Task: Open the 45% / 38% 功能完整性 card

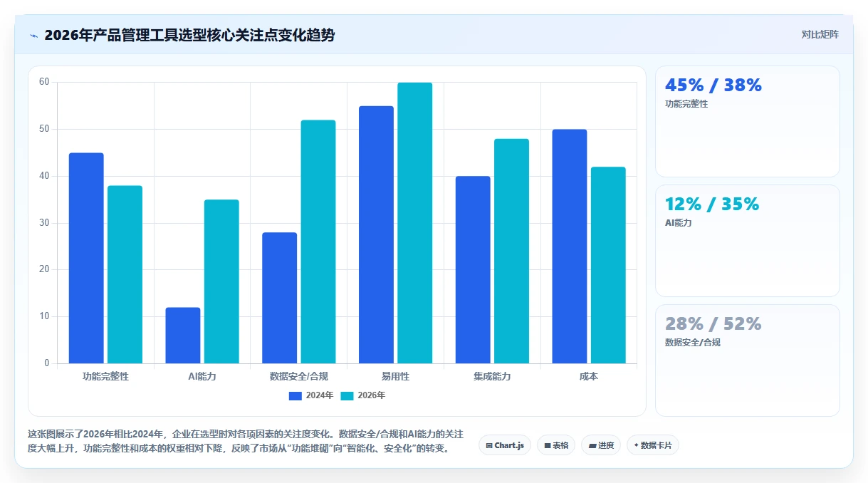Action: 748,121
